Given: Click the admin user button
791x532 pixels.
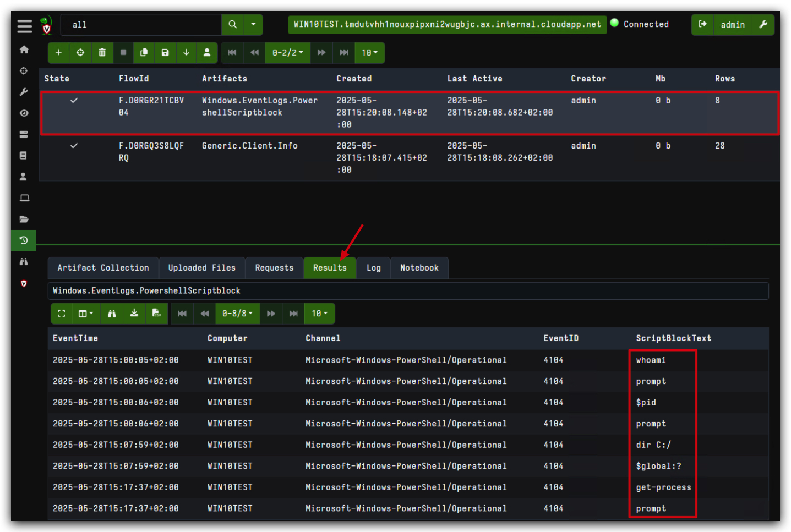Looking at the screenshot, I should pos(733,25).
